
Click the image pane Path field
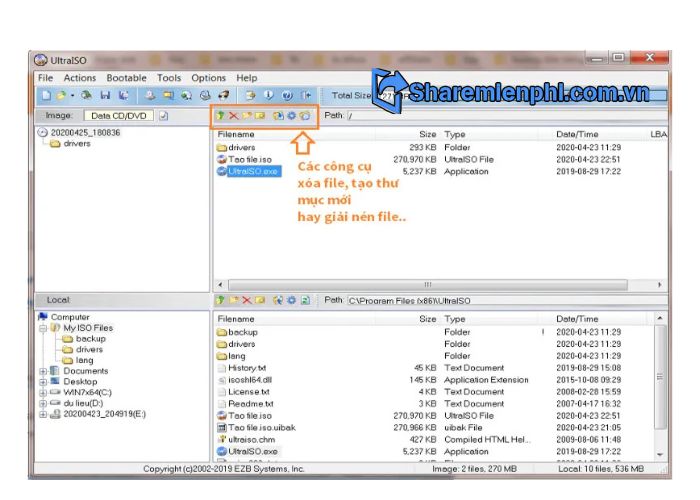pyautogui.click(x=507, y=116)
